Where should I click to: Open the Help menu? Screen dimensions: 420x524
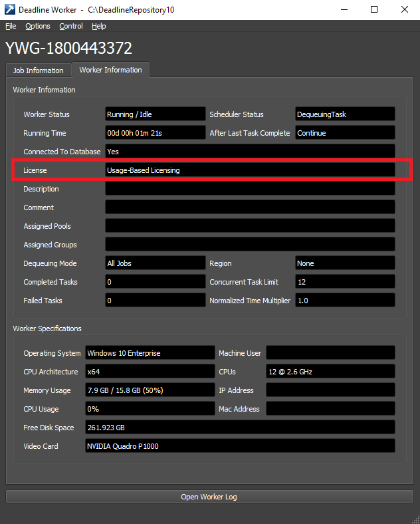click(x=99, y=26)
